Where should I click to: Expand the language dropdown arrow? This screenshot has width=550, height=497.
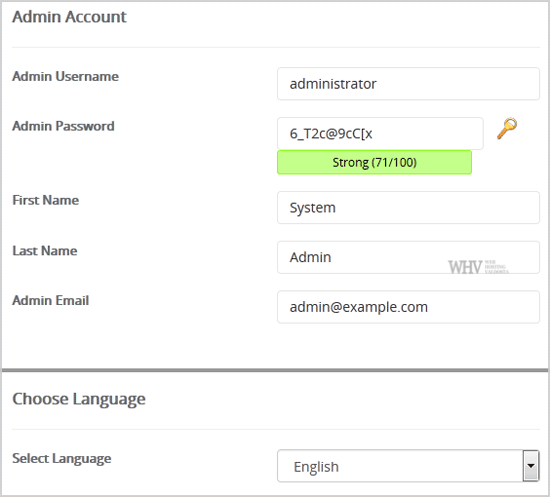pos(531,466)
